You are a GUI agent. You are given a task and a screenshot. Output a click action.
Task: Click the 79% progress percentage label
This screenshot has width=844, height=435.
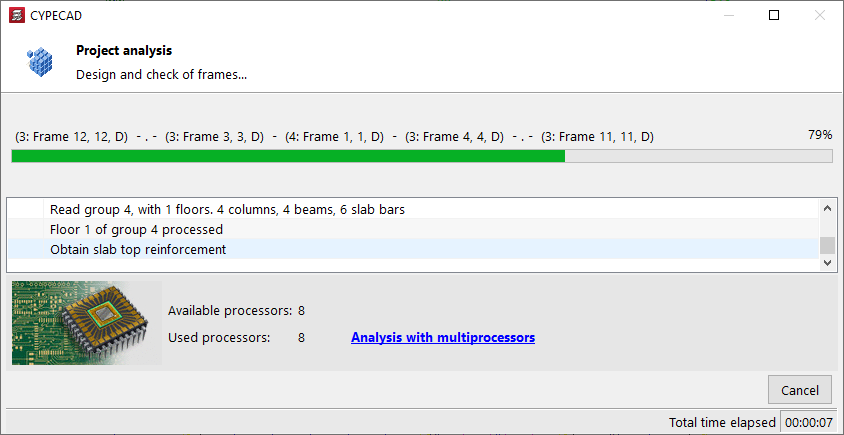point(819,135)
